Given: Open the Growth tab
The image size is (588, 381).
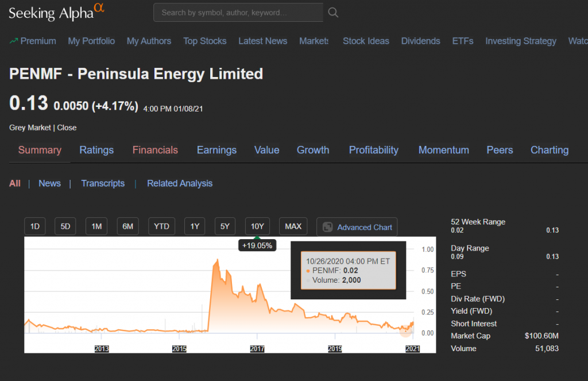Looking at the screenshot, I should click(x=313, y=150).
